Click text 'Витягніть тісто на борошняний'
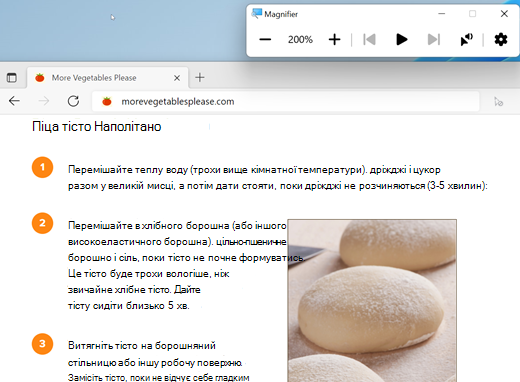The height and width of the screenshot is (382, 520). [x=142, y=346]
